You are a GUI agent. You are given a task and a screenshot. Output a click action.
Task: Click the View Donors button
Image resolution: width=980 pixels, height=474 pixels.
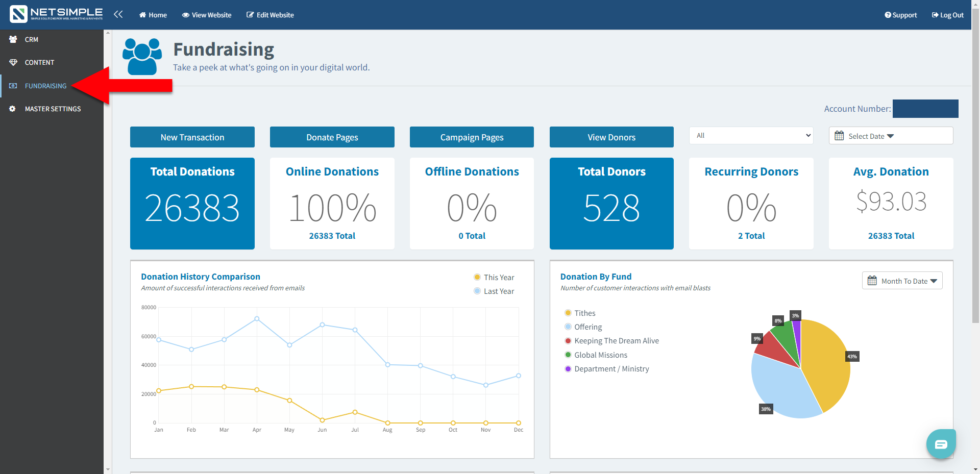[611, 137]
